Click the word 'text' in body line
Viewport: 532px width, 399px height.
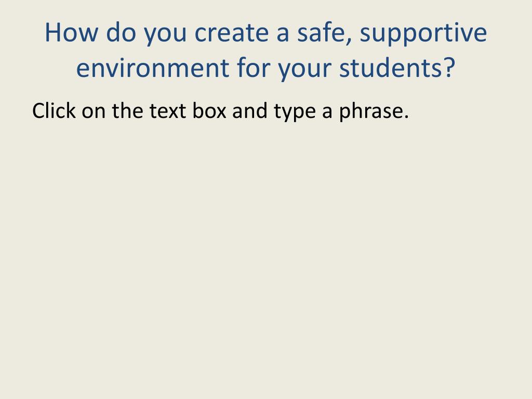[x=168, y=111]
